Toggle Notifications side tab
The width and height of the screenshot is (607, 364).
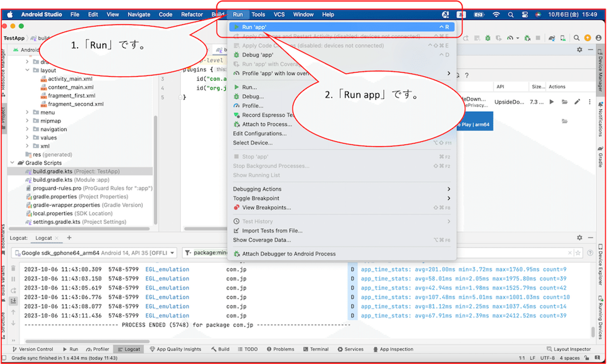pyautogui.click(x=600, y=120)
